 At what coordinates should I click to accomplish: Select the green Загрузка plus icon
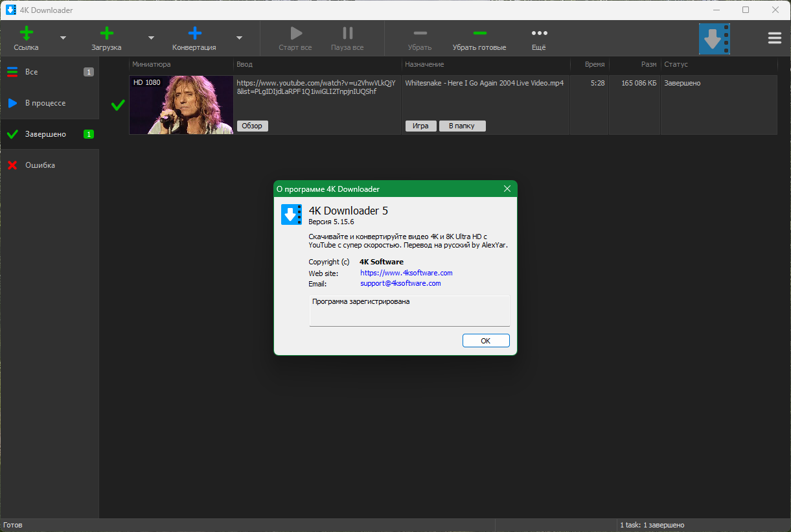(x=106, y=32)
